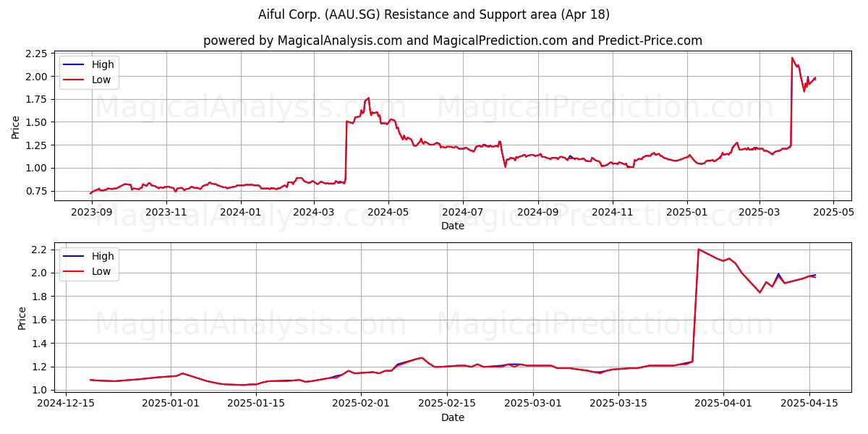The height and width of the screenshot is (434, 868).
Task: Click the '2025-01-01' x-axis label on bottom chart
Action: click(x=171, y=404)
